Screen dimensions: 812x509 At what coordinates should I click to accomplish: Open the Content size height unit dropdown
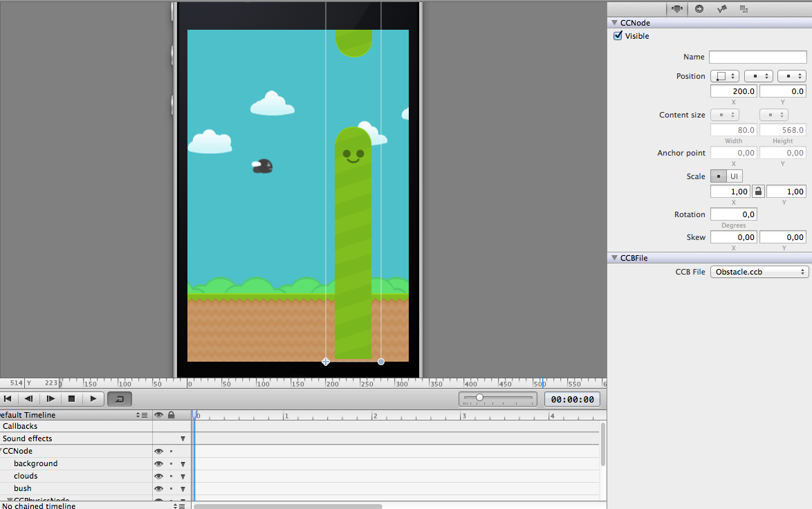click(x=774, y=115)
